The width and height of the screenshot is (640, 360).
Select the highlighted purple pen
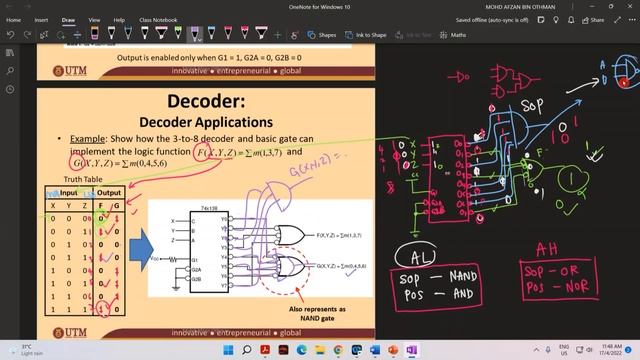click(x=194, y=33)
